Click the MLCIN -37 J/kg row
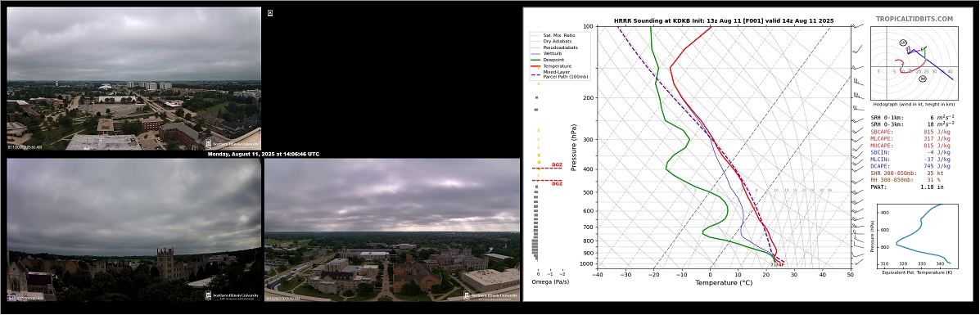The image size is (980, 315). point(910,160)
